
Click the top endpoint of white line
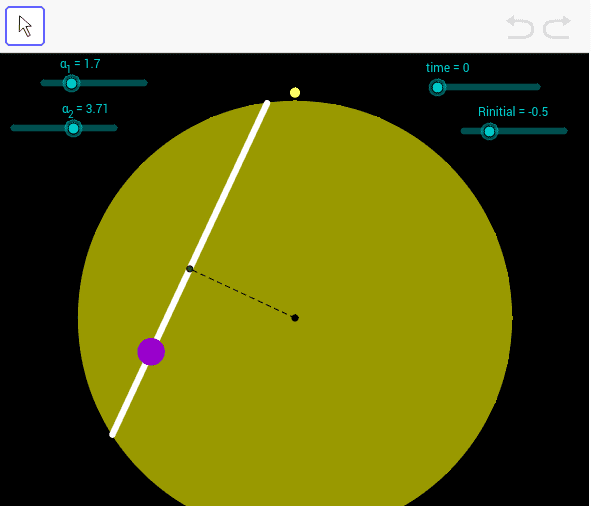point(267,103)
